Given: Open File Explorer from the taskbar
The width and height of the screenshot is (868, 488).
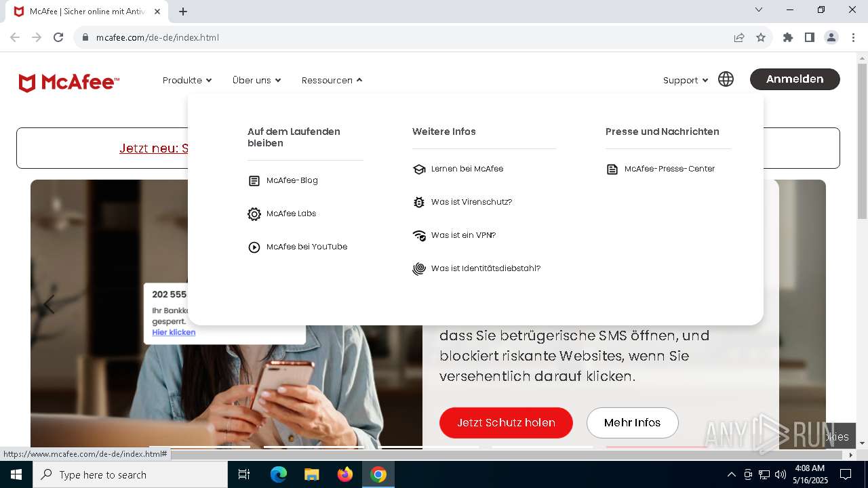Looking at the screenshot, I should (312, 474).
